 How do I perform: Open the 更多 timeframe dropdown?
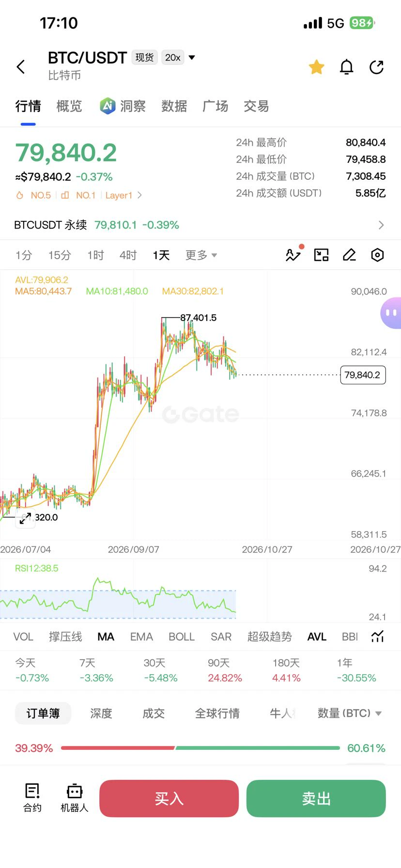coord(201,255)
